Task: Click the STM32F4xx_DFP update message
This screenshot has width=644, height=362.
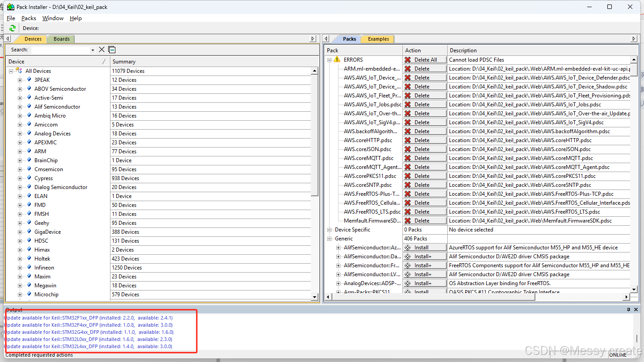Action: [89, 325]
